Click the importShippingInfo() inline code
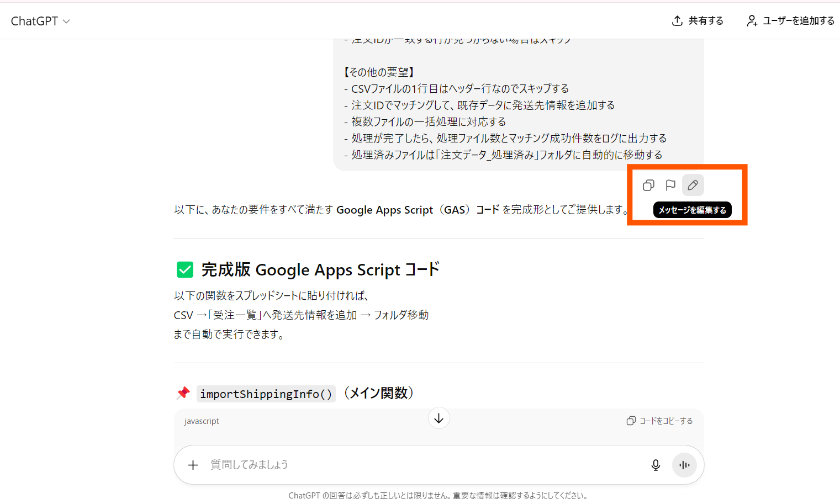This screenshot has height=504, width=840. (x=266, y=394)
